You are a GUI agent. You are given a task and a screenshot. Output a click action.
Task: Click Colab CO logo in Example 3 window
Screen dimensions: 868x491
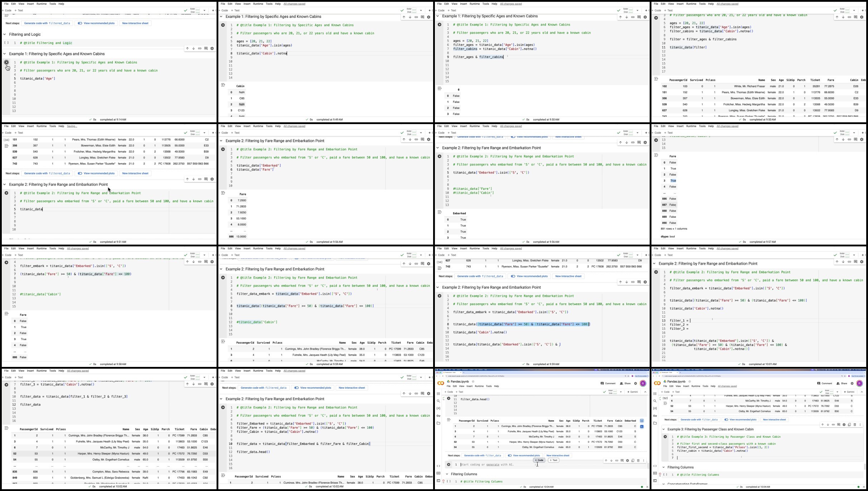(x=657, y=383)
